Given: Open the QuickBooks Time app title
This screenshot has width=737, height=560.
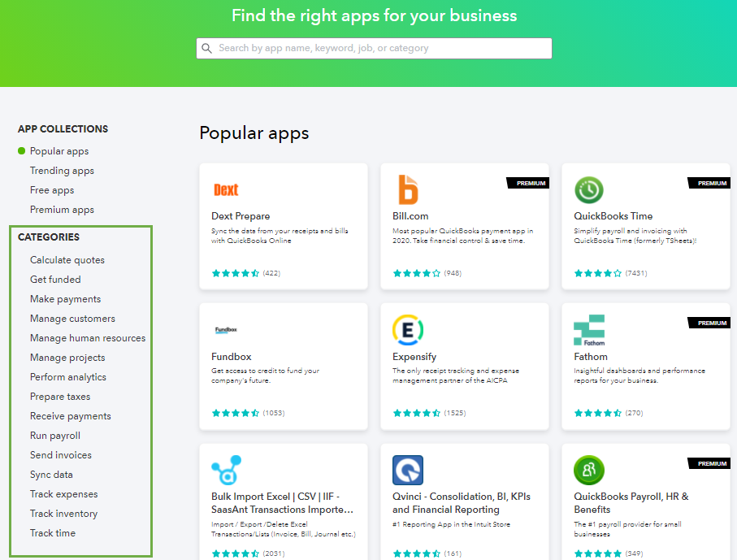Looking at the screenshot, I should tap(613, 216).
